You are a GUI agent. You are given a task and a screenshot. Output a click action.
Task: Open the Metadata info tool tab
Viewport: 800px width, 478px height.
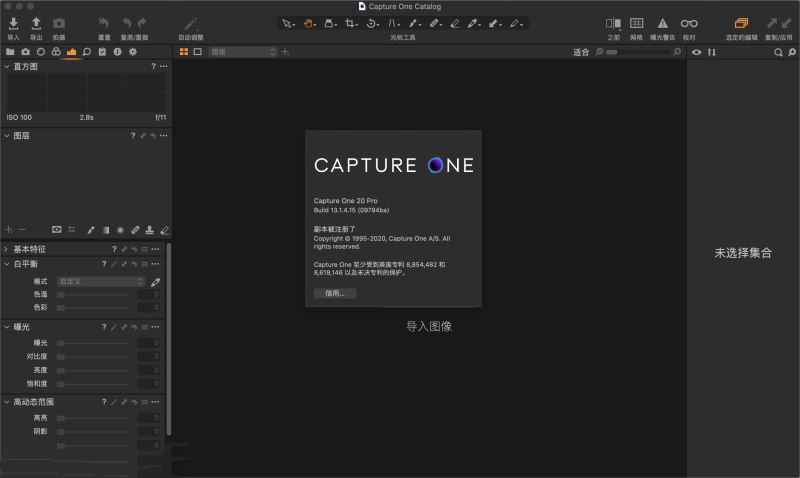[117, 52]
